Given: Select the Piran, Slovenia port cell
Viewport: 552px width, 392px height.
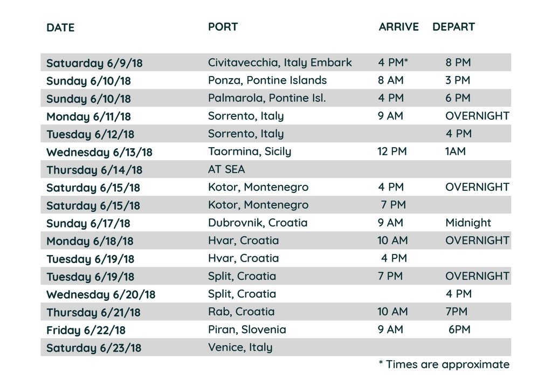Looking at the screenshot, I should [247, 329].
